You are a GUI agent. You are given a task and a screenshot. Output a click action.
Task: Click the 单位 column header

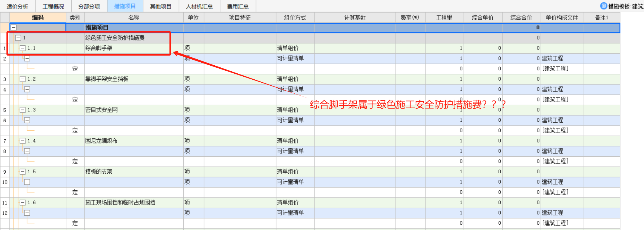[193, 18]
